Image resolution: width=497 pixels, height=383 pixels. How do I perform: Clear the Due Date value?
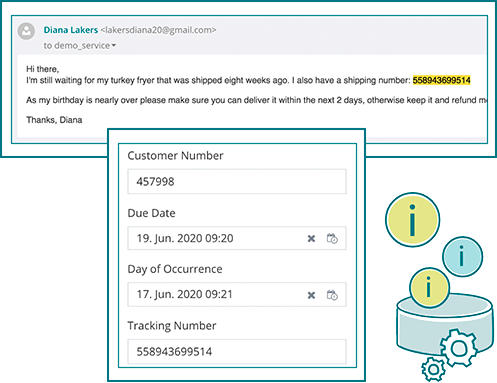click(x=311, y=238)
